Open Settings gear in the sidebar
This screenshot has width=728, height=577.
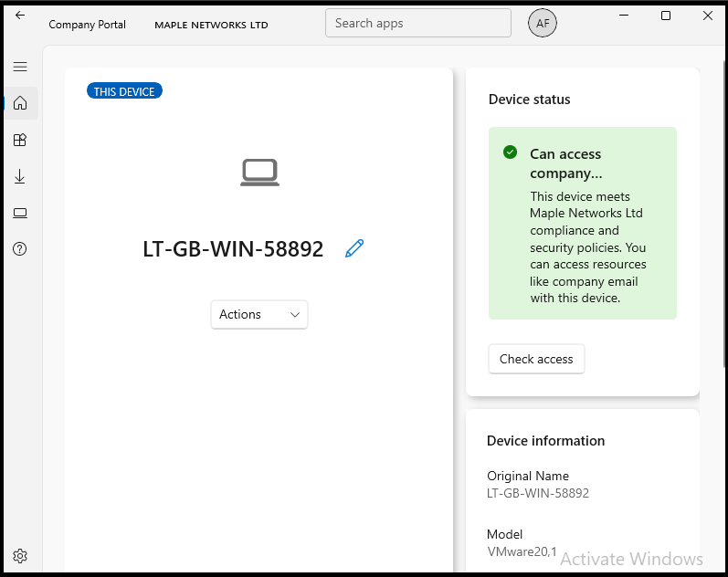20,555
